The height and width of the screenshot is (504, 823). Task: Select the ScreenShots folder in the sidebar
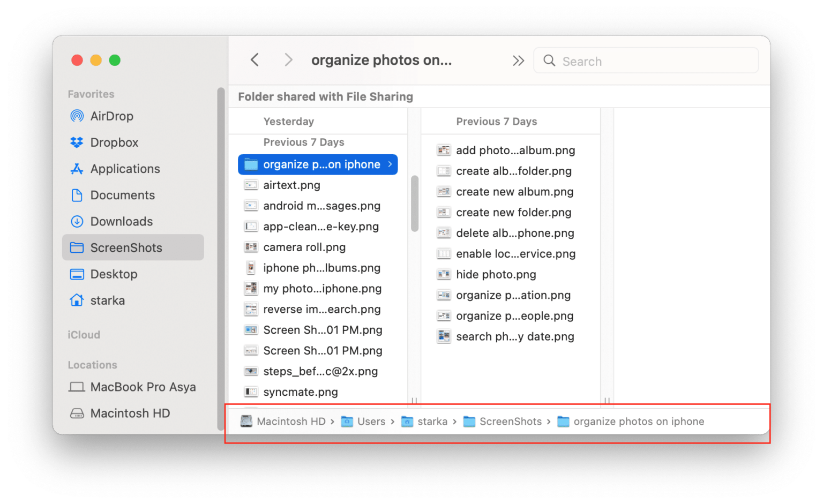pyautogui.click(x=126, y=247)
